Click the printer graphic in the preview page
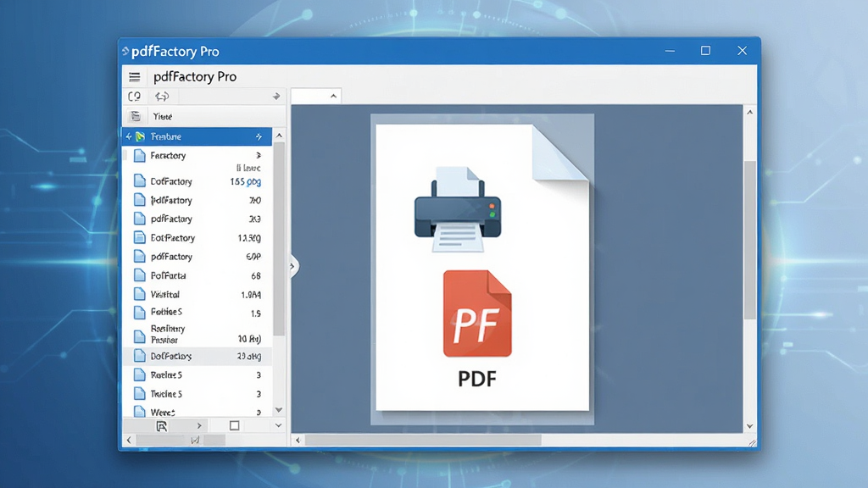Viewport: 868px width, 488px height. tap(458, 209)
